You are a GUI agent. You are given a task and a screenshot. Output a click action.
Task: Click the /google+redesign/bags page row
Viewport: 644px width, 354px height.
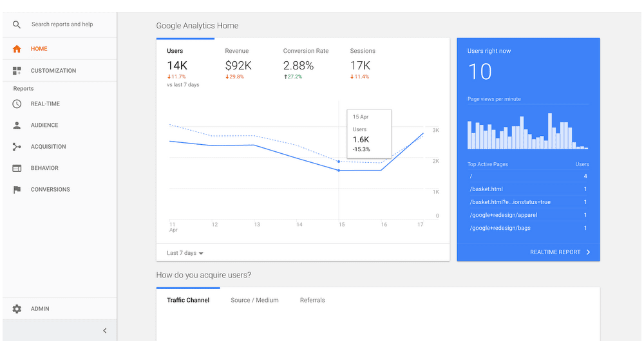click(x=528, y=228)
